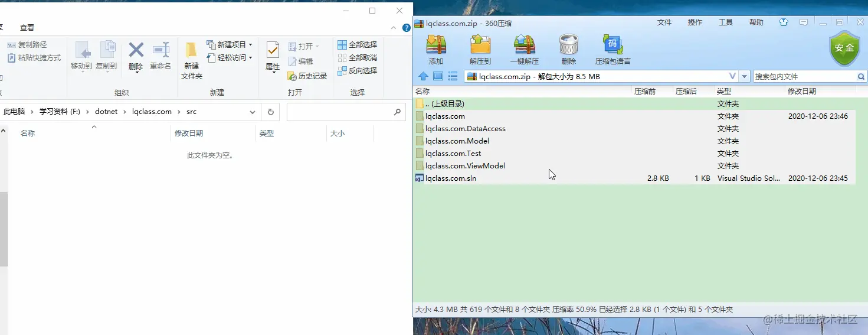Screen dimensions: 868x335
Task: Switch to the icon view mode in 360压缩
Action: [438, 76]
